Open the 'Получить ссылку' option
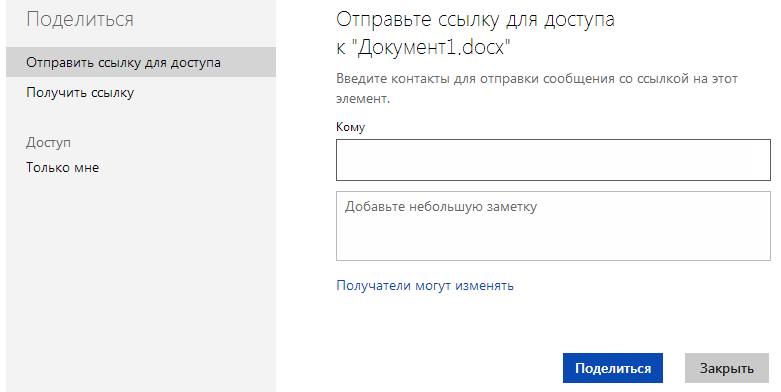The image size is (781, 392). point(80,93)
